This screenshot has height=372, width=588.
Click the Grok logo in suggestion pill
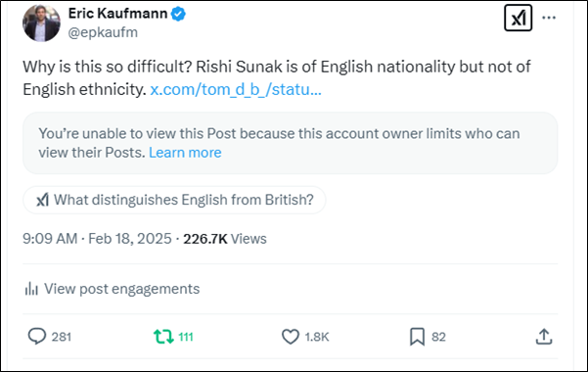pyautogui.click(x=43, y=200)
